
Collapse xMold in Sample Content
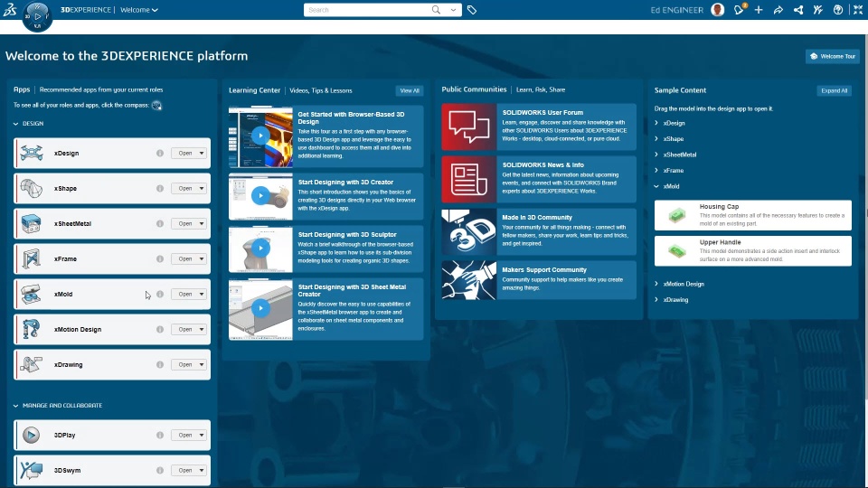coord(656,186)
